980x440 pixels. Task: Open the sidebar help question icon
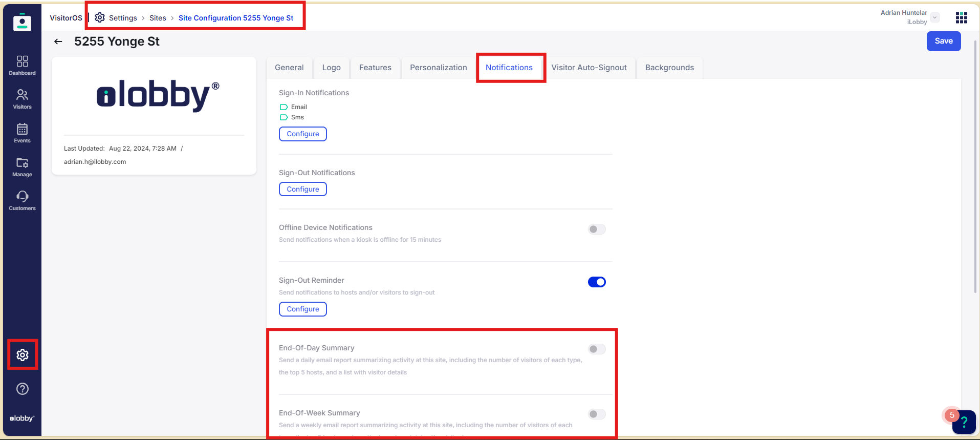point(23,389)
